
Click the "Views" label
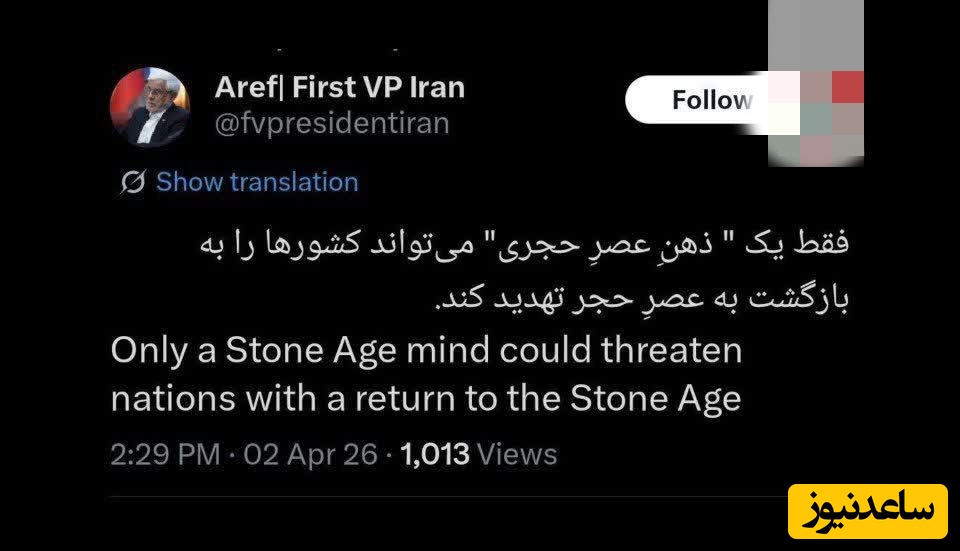tap(517, 454)
